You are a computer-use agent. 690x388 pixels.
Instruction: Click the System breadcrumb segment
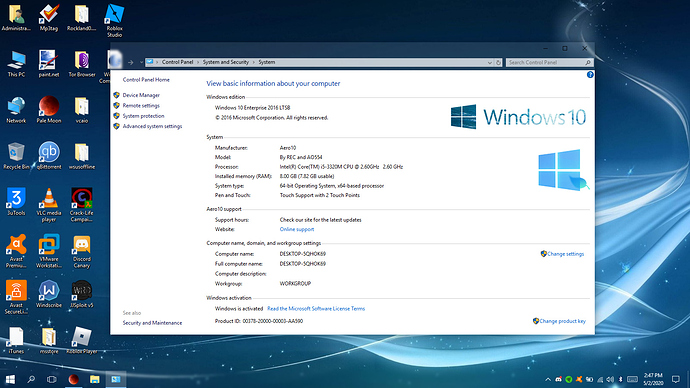click(x=266, y=62)
